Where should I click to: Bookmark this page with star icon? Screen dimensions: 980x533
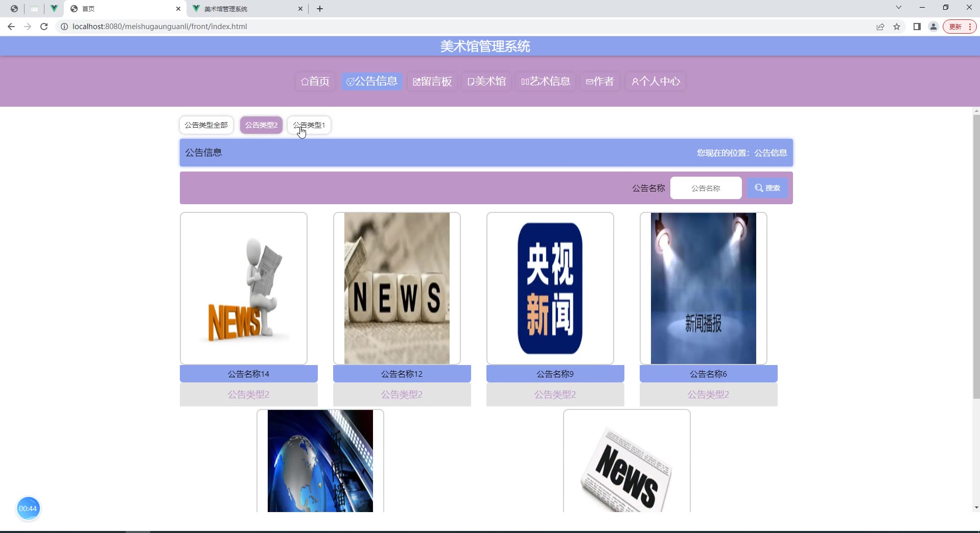click(x=897, y=27)
